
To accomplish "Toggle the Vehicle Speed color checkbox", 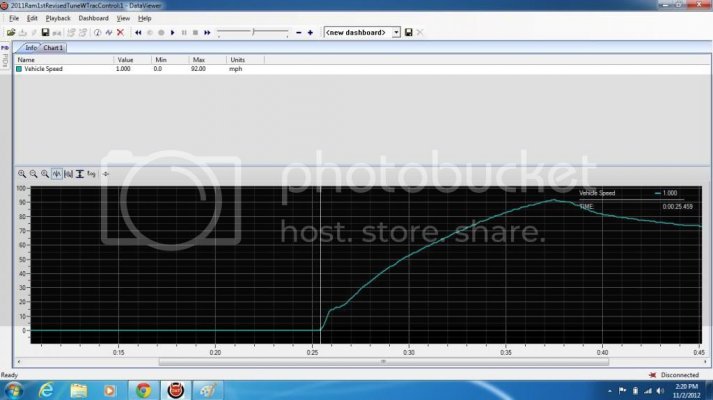I will tap(19, 69).
